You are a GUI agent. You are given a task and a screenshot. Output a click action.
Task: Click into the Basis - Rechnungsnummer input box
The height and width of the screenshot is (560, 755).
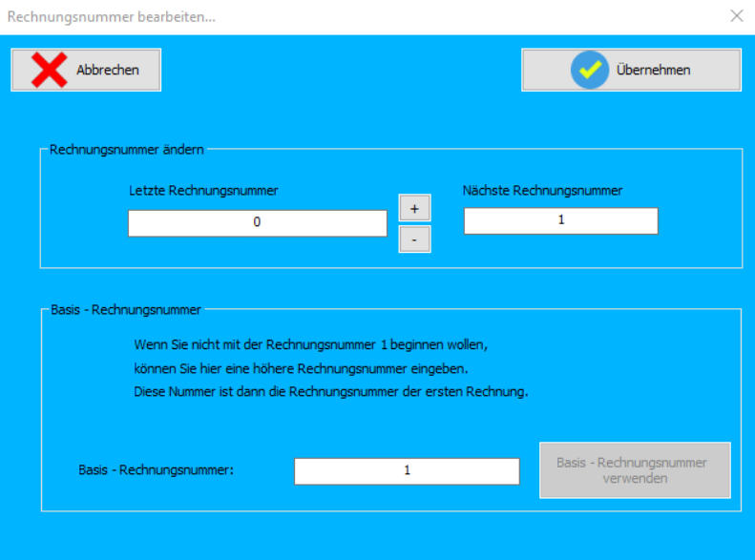[x=407, y=471]
